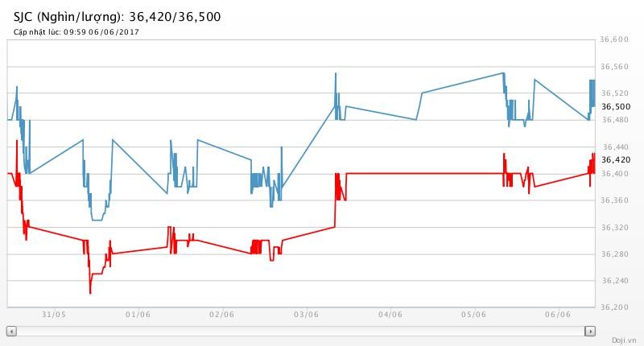Click the 31/05 date axis label

tap(53, 315)
